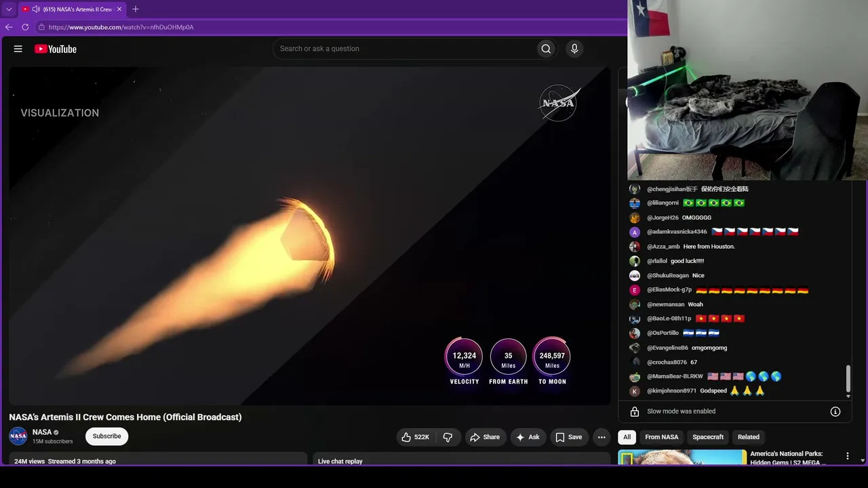Screen dimensions: 868x488
Task: Open a new browser tab
Action: click(x=136, y=9)
